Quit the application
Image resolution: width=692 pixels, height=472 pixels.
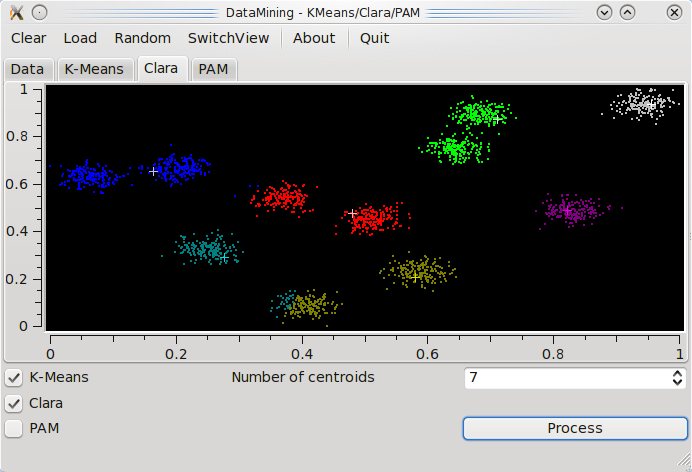coord(374,38)
